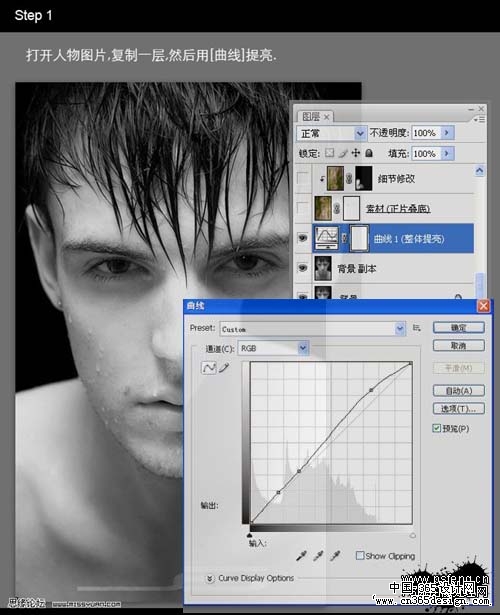Image resolution: width=500 pixels, height=615 pixels.
Task: Open 不透明度 opacity slider arrow
Action: pos(447,133)
